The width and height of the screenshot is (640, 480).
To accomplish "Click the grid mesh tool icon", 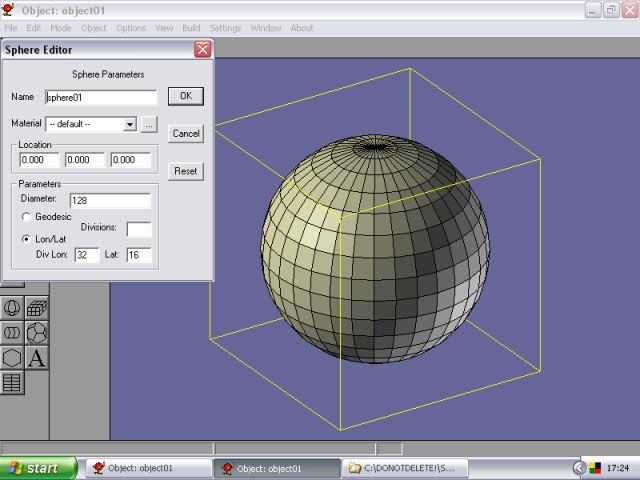I will point(12,382).
